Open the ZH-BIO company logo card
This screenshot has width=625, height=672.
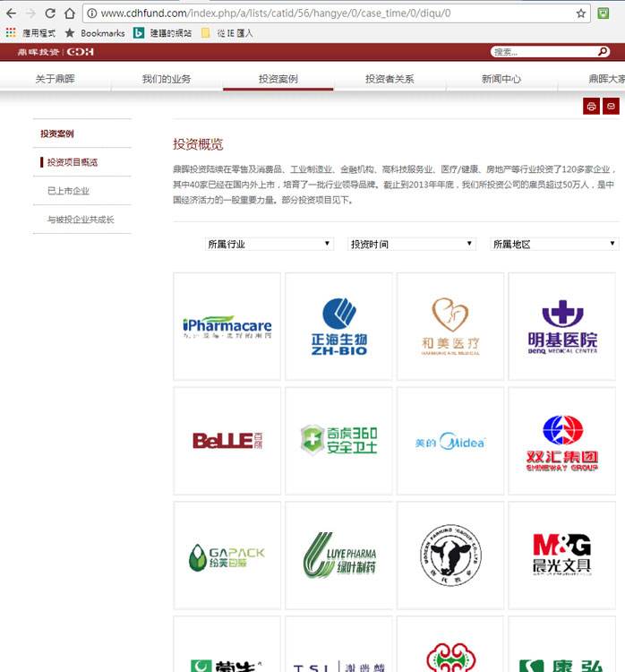pyautogui.click(x=338, y=326)
